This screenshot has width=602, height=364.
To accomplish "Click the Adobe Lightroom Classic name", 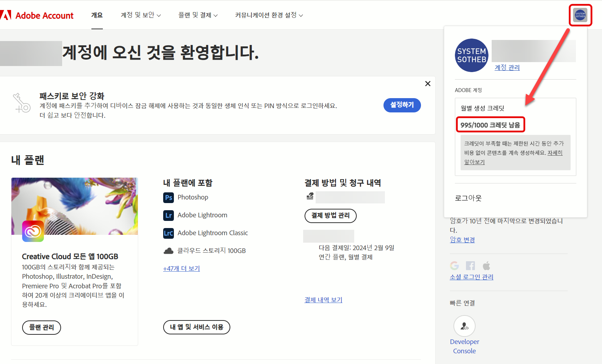I will click(213, 233).
